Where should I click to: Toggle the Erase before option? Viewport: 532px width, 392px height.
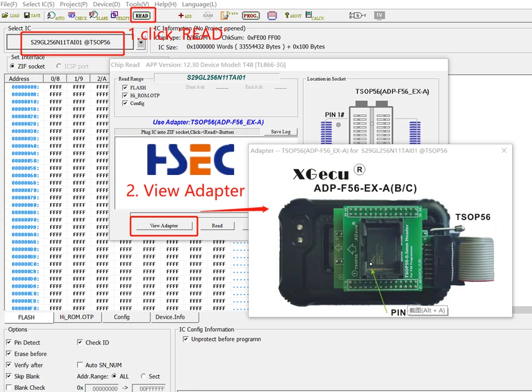9,354
